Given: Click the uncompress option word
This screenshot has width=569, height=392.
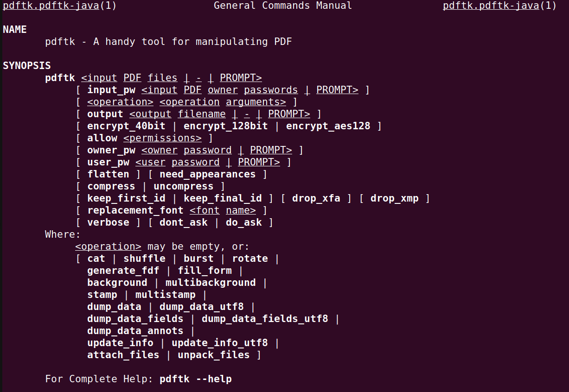Looking at the screenshot, I should pos(184,186).
